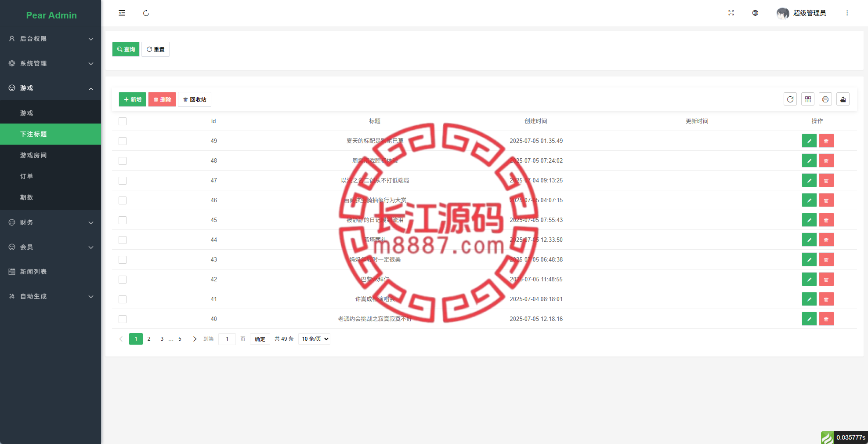Open the 10 条/页 page size dropdown
The image size is (868, 444).
pos(315,339)
